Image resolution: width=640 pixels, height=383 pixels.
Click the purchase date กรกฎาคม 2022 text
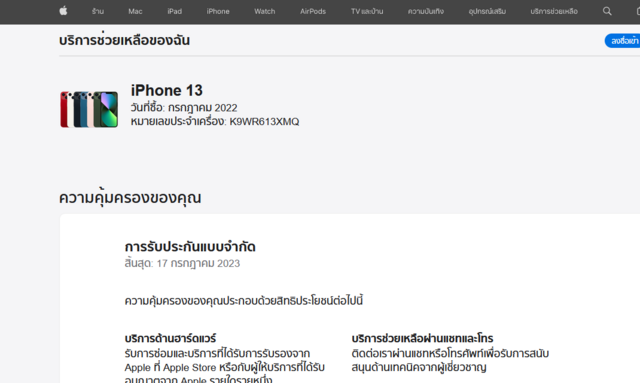(202, 108)
